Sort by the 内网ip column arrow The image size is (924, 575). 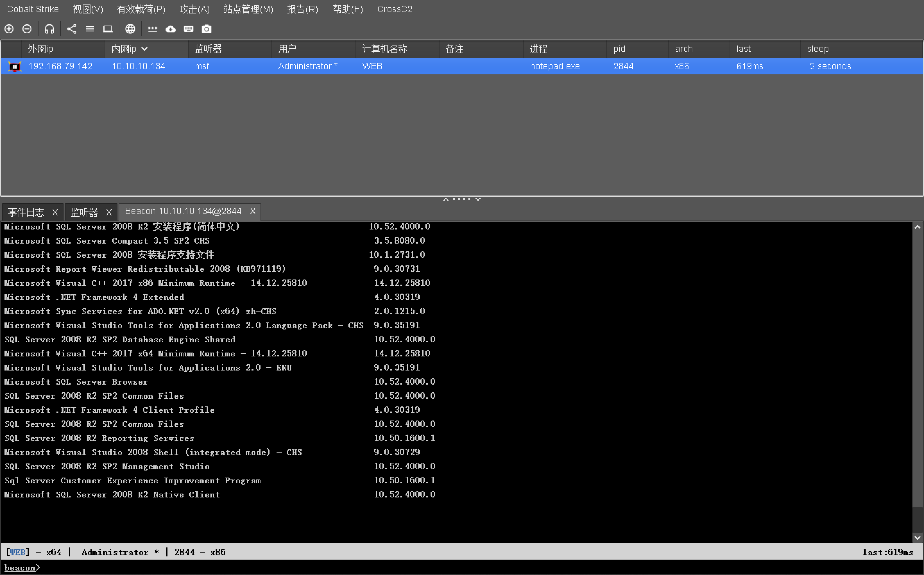click(145, 49)
